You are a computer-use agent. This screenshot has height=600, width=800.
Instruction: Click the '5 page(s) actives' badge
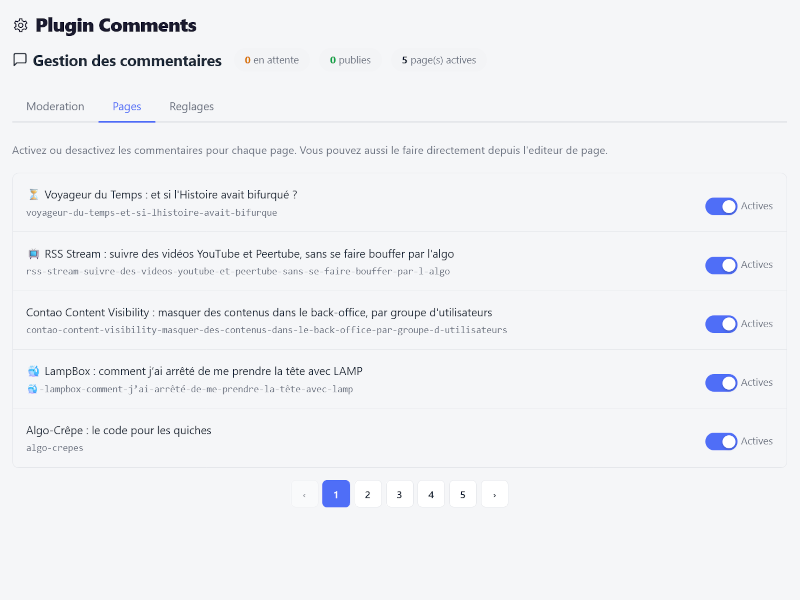point(439,60)
